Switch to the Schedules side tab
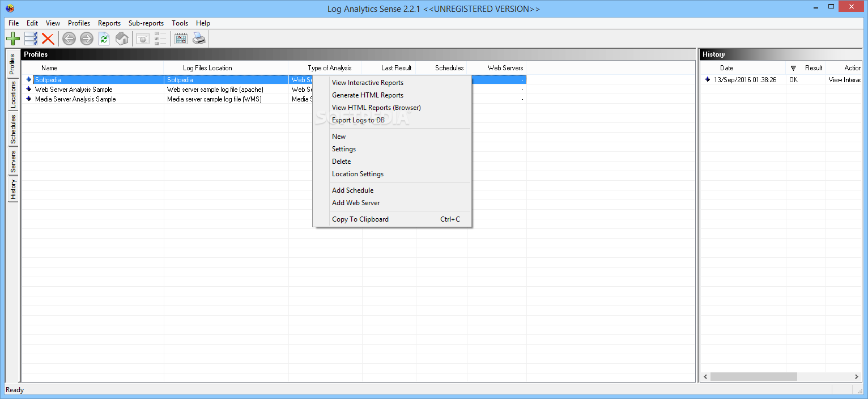The image size is (868, 399). [12, 129]
